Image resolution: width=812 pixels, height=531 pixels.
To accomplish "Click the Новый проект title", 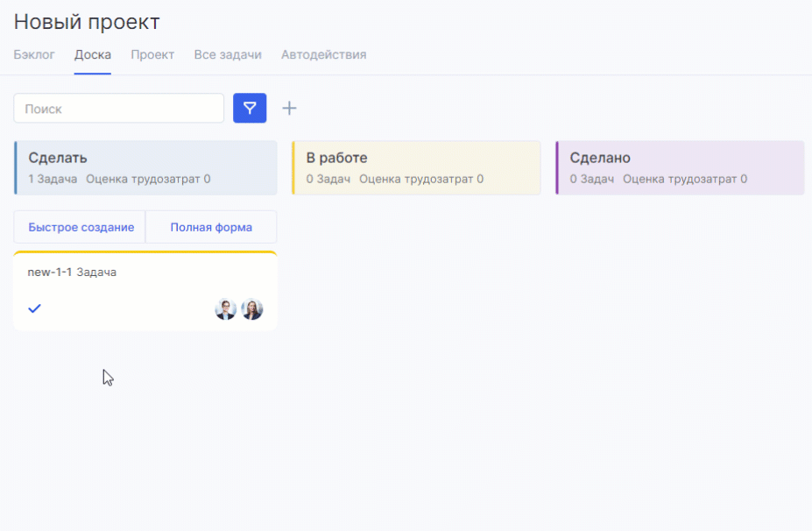I will click(x=87, y=22).
